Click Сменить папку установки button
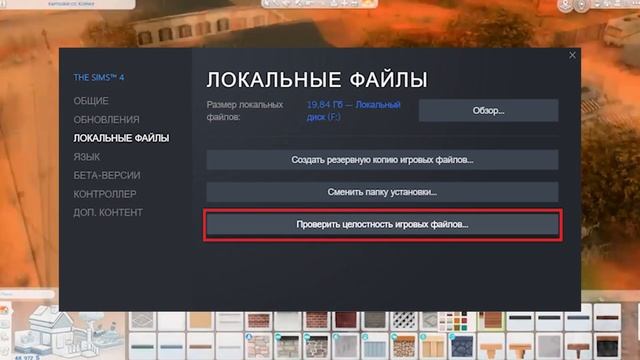This screenshot has height=360, width=640. (382, 192)
